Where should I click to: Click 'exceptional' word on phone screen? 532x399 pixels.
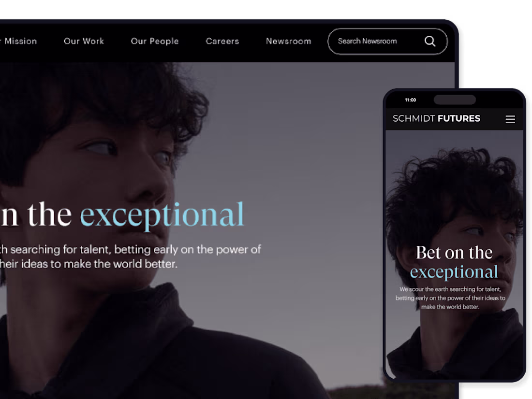tap(454, 272)
